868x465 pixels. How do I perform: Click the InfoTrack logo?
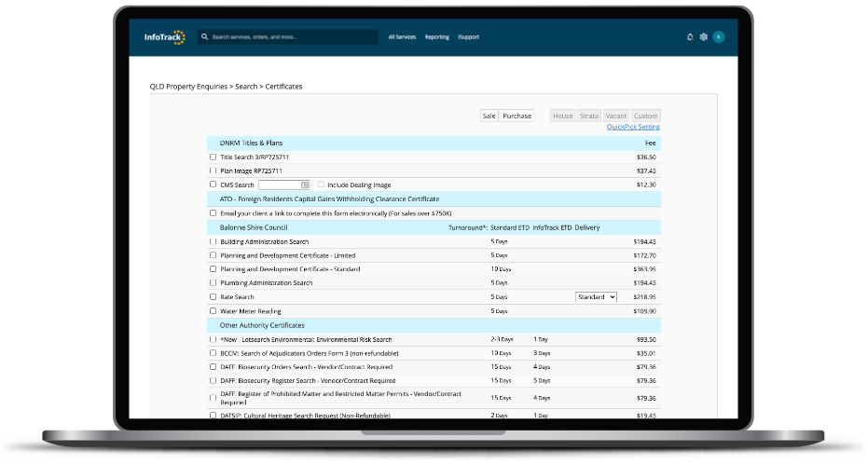tap(164, 37)
